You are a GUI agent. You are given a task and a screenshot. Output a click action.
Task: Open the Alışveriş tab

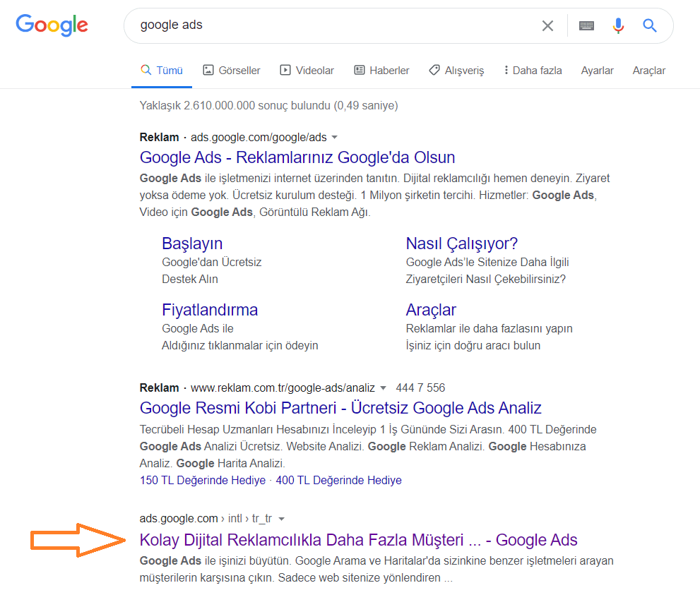456,71
